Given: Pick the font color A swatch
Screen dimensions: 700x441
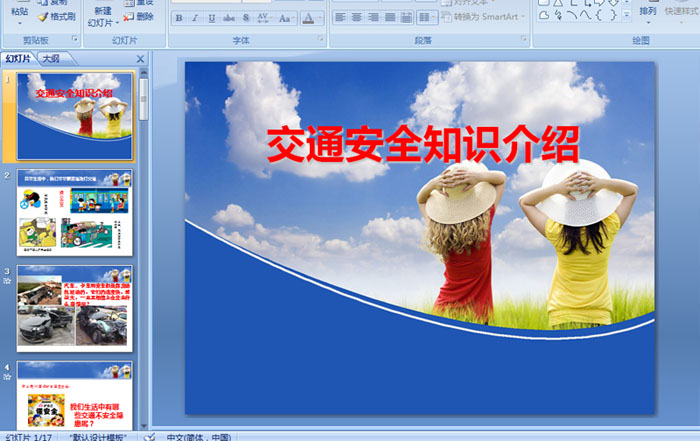Looking at the screenshot, I should point(307,18).
